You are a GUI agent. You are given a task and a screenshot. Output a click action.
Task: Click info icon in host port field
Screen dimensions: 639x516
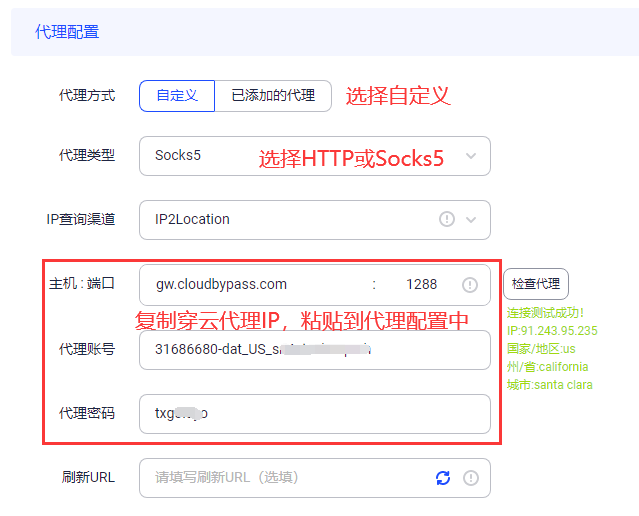pyautogui.click(x=470, y=285)
